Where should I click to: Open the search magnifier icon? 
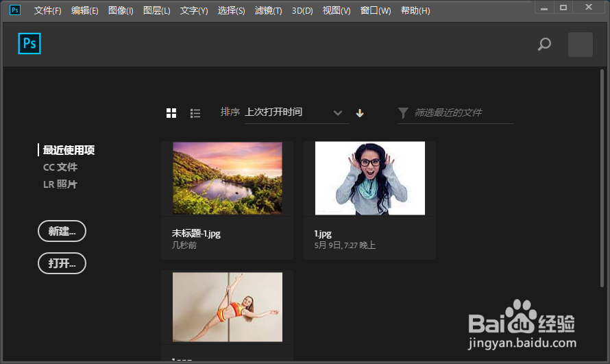[544, 44]
